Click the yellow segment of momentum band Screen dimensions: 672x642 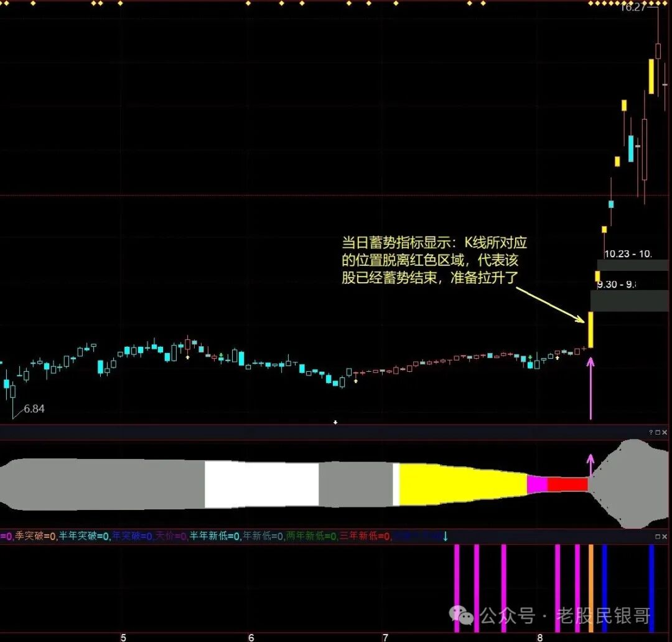click(x=463, y=484)
